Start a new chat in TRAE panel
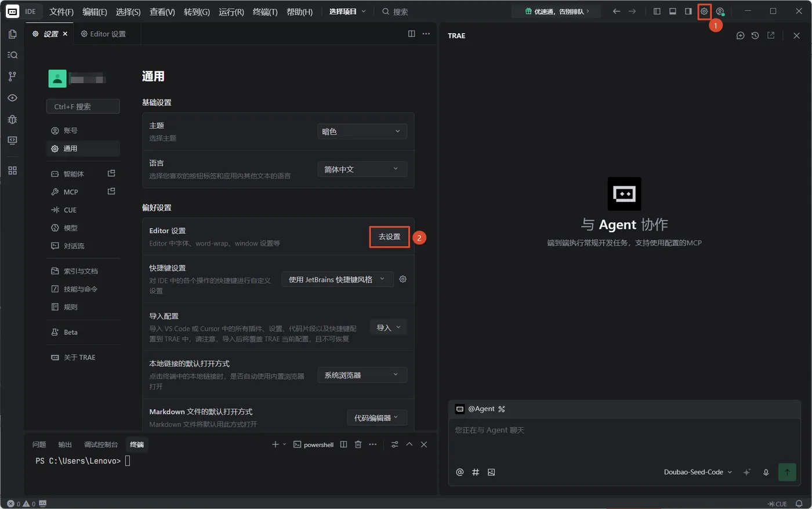812x509 pixels. click(740, 35)
